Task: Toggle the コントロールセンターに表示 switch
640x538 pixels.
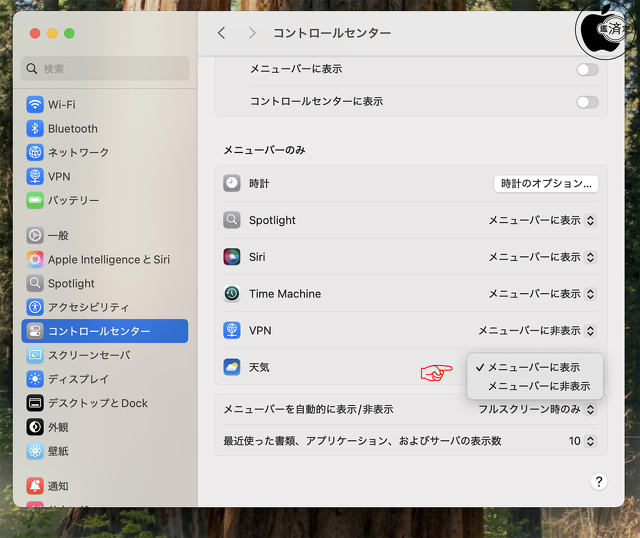Action: point(588,102)
